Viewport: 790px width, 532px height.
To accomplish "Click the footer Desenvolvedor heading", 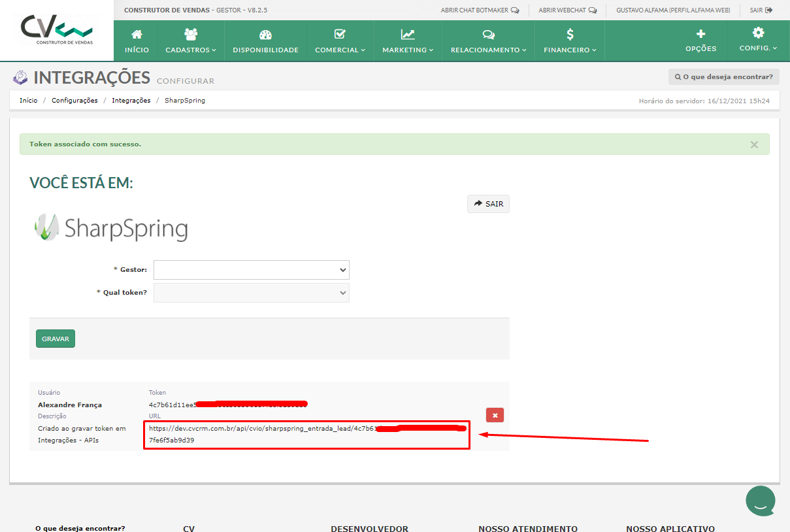I will (369, 529).
